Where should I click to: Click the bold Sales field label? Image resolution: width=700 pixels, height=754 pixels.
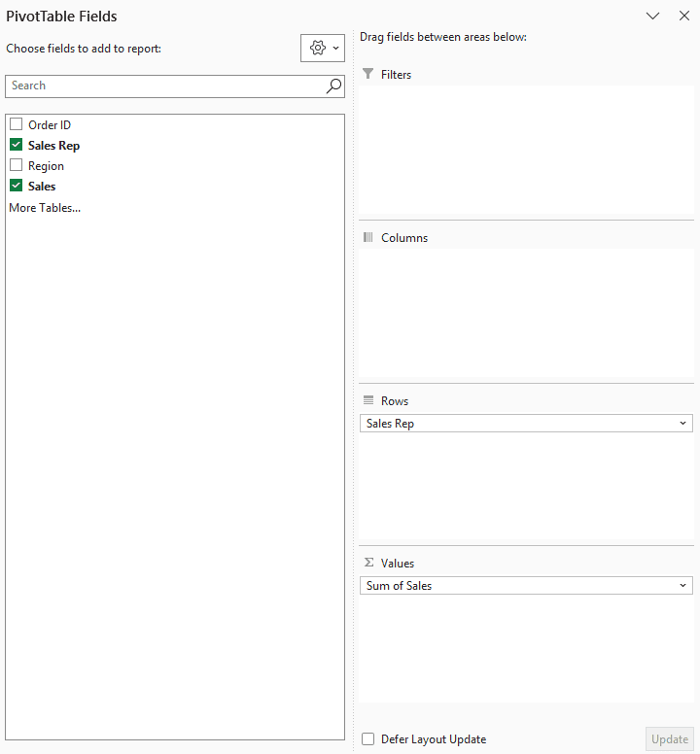[42, 187]
